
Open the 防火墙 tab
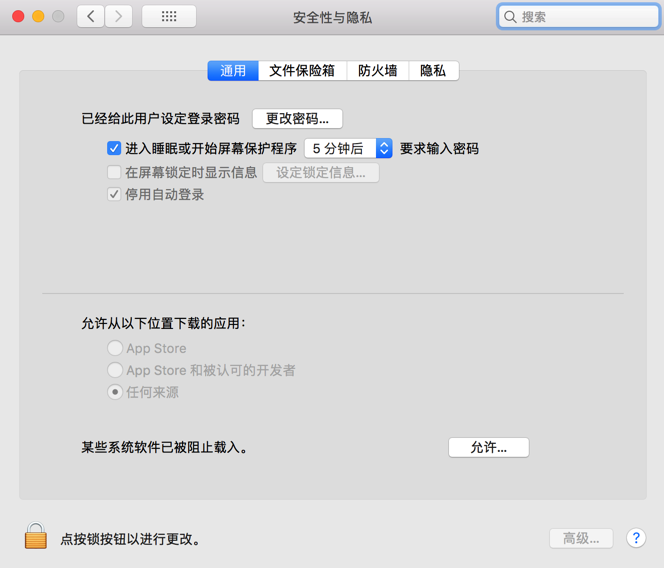click(378, 71)
